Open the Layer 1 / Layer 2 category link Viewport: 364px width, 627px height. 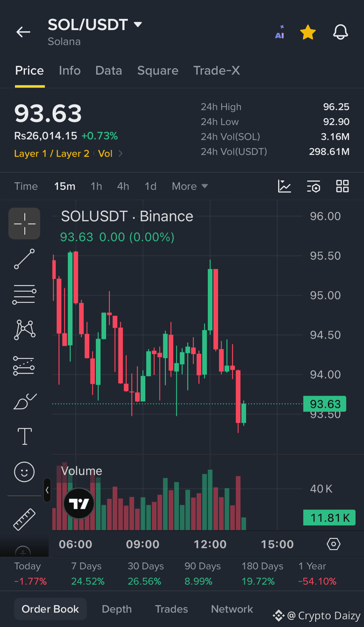(x=52, y=154)
